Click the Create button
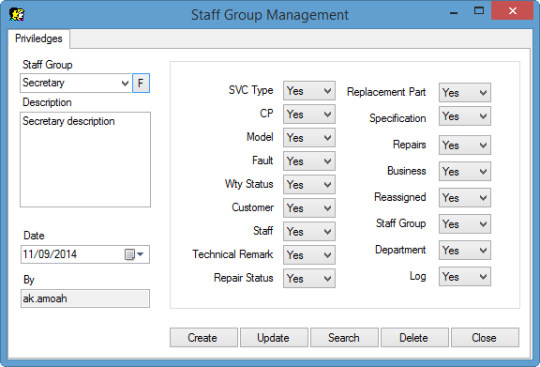Screen dimensions: 540x367 tap(204, 337)
